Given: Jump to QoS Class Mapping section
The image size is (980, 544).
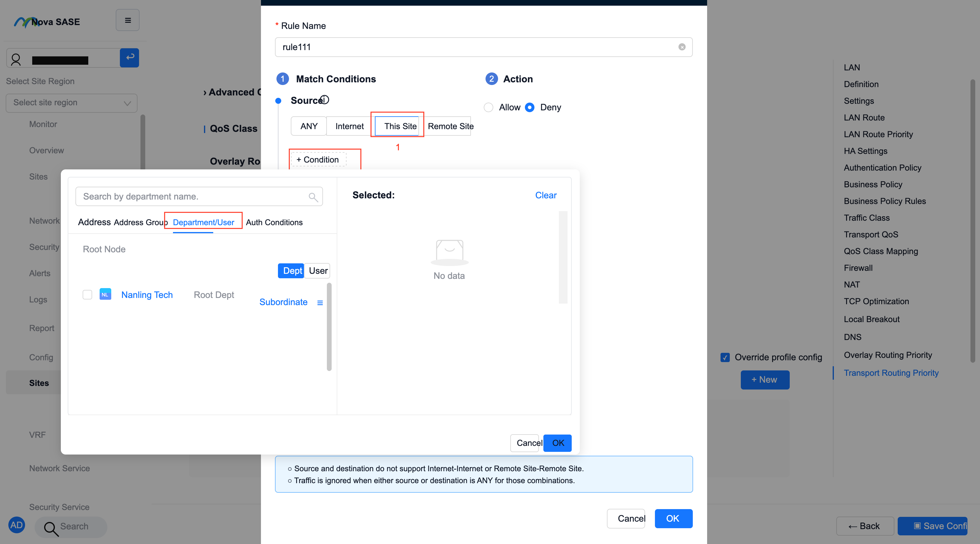Looking at the screenshot, I should pyautogui.click(x=881, y=251).
